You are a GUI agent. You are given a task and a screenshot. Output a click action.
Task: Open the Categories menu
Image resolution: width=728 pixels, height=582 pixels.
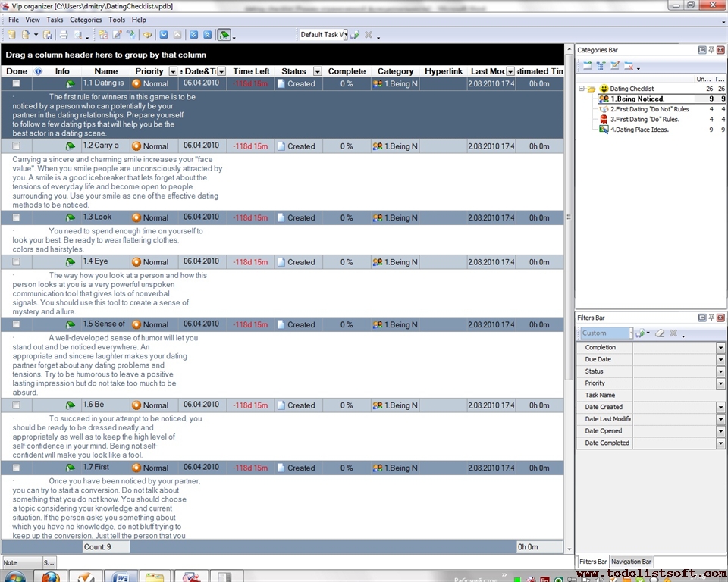click(85, 20)
